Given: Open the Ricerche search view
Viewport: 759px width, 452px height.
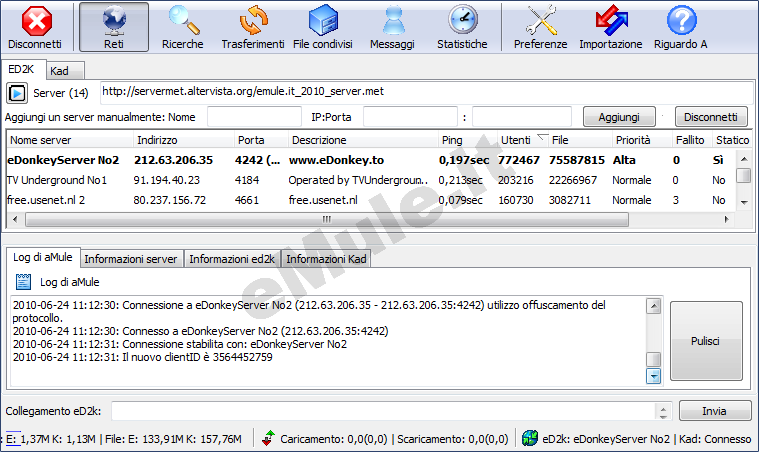Looking at the screenshot, I should (182, 28).
